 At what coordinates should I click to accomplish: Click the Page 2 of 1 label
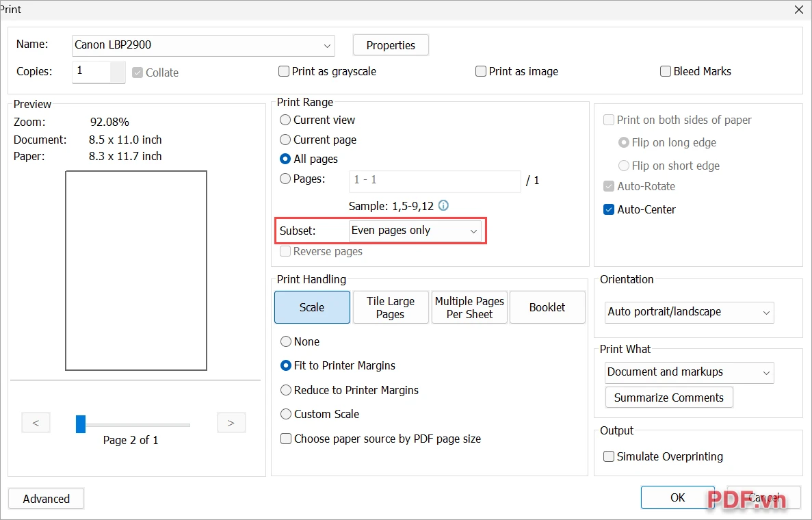pyautogui.click(x=131, y=440)
